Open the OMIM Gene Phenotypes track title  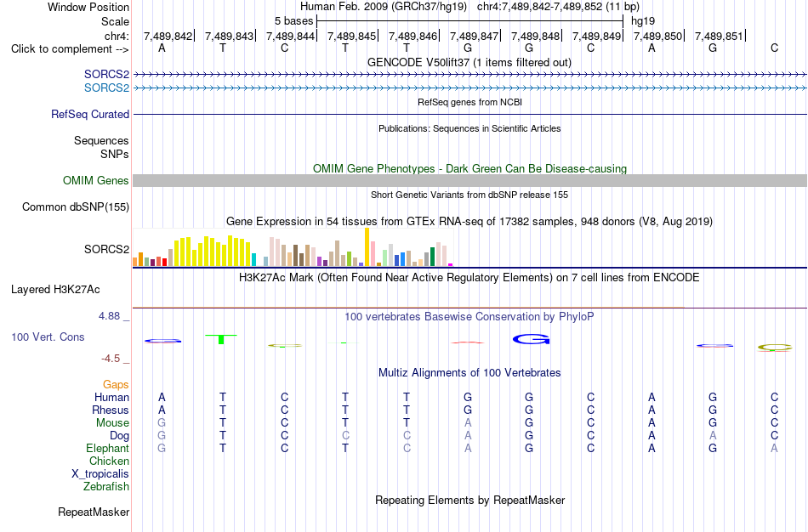click(x=469, y=168)
